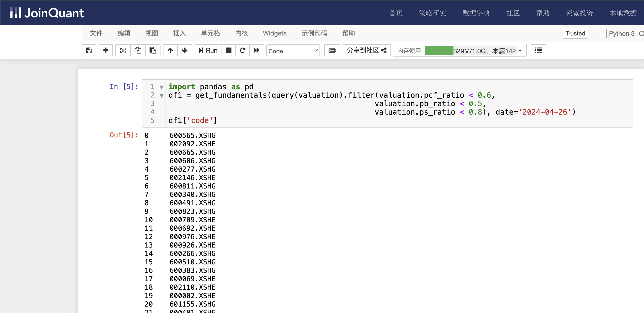Save notebook with the floppy disk icon

(89, 51)
